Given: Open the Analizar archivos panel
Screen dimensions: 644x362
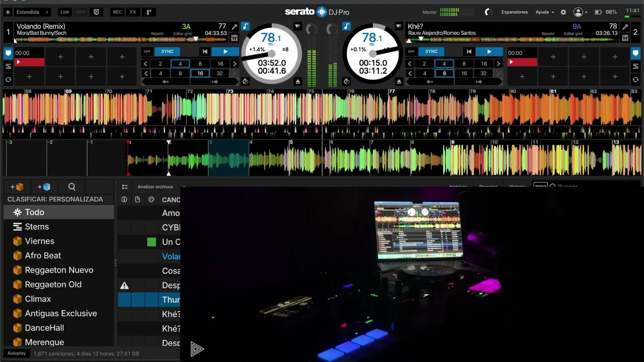Looking at the screenshot, I should (x=155, y=187).
